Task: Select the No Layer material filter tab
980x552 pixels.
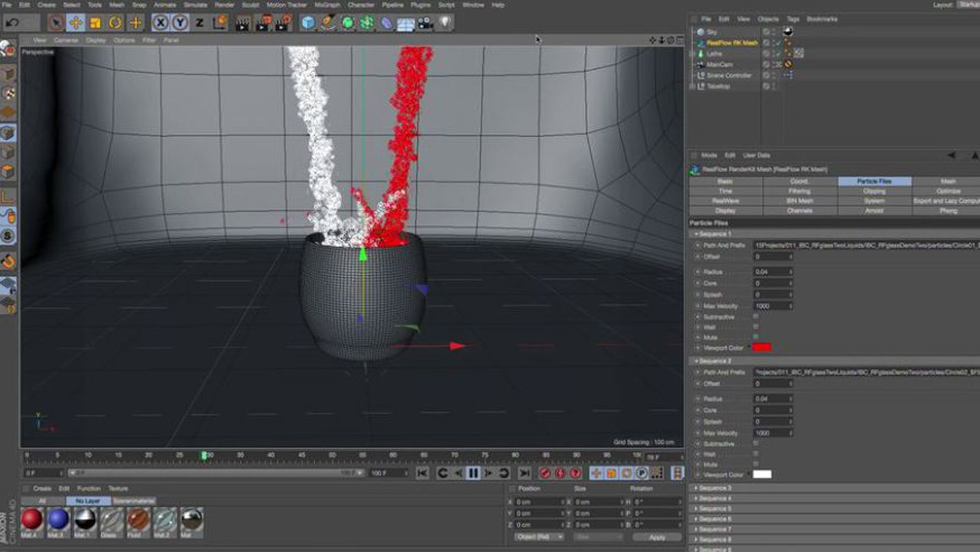Action: tap(88, 501)
